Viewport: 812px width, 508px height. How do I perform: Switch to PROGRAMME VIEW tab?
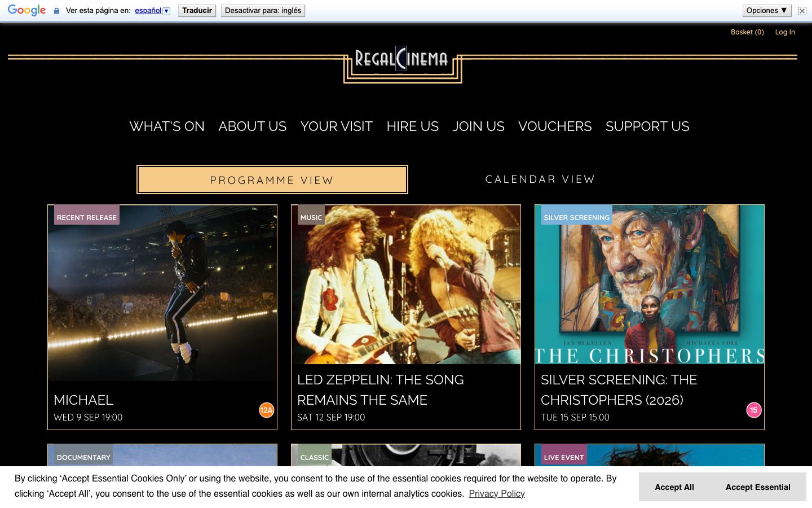[272, 179]
